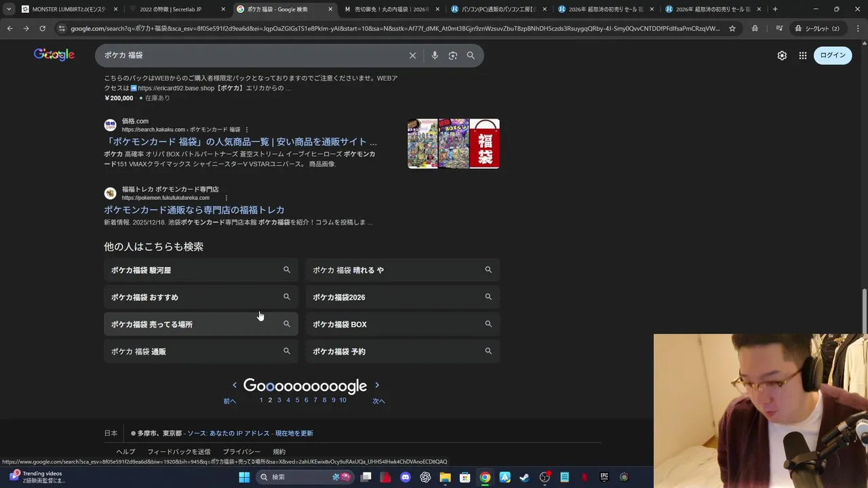This screenshot has height=488, width=868.
Task: Open 福福トレカ 専門店 result link
Action: [194, 210]
